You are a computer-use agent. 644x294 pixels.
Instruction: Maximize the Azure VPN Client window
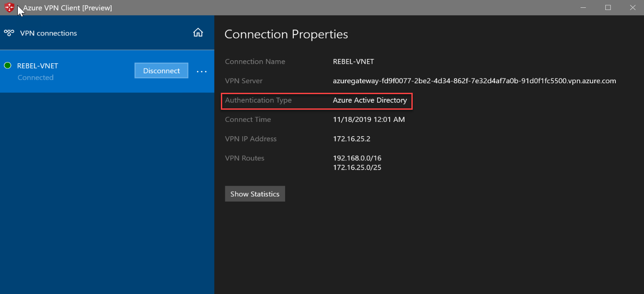point(608,7)
